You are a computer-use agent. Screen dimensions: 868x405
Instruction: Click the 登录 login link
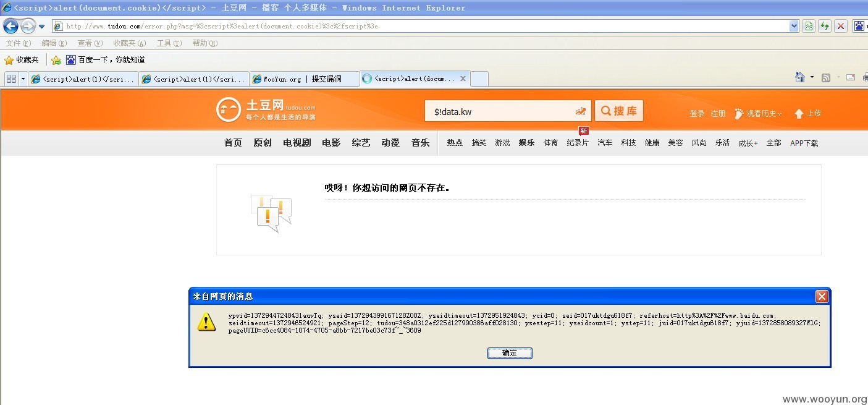697,114
